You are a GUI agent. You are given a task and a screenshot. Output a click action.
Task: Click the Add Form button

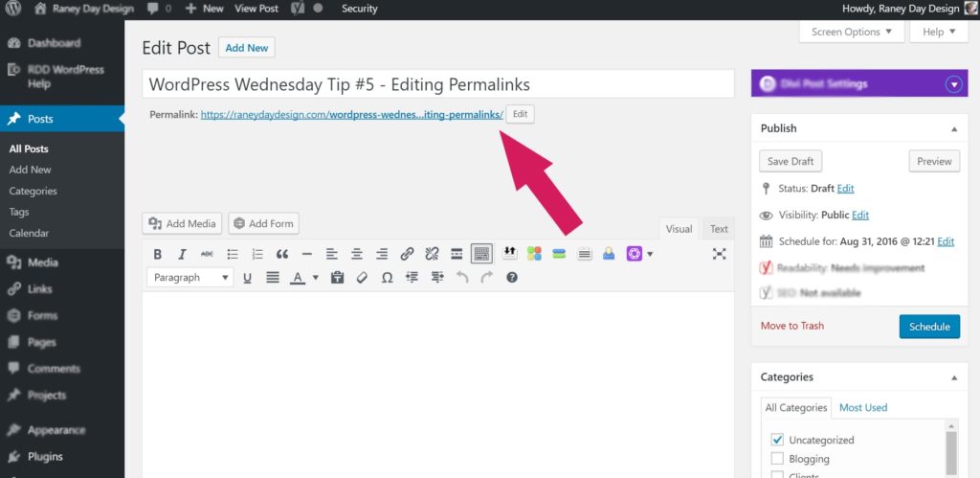[264, 223]
